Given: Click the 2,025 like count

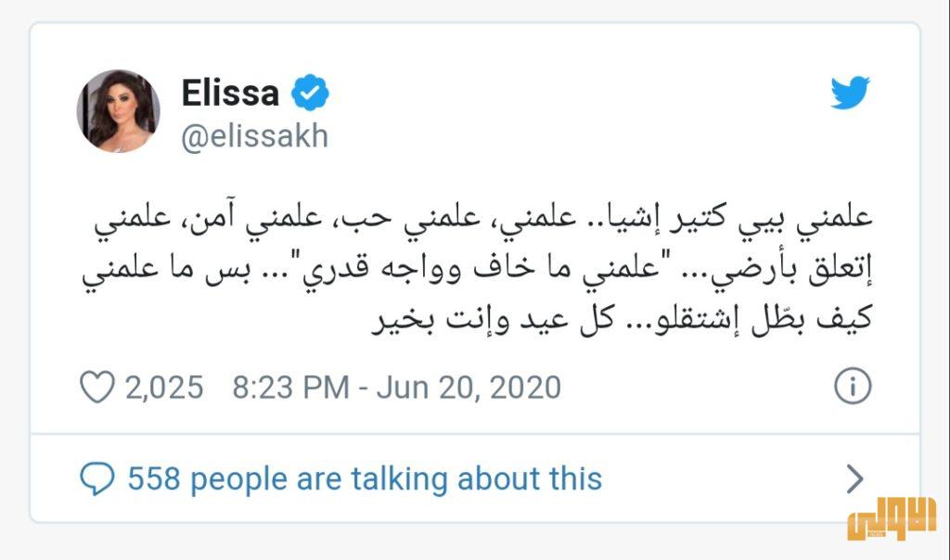Looking at the screenshot, I should pyautogui.click(x=163, y=386).
